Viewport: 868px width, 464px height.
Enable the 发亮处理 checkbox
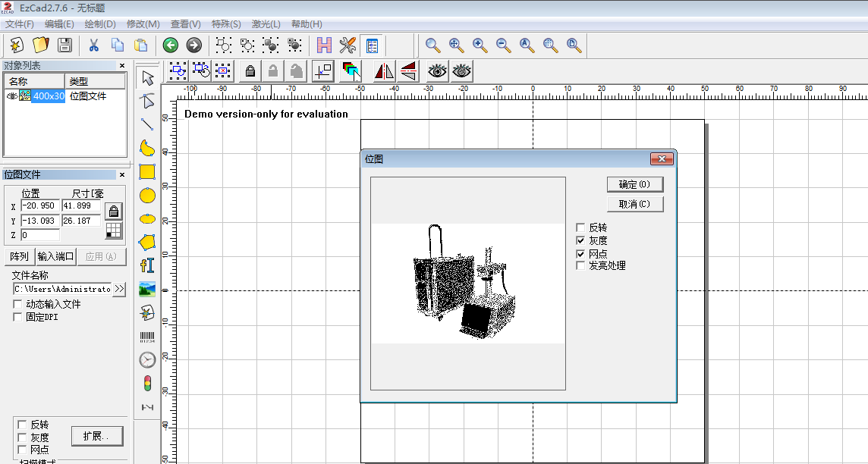coord(581,265)
